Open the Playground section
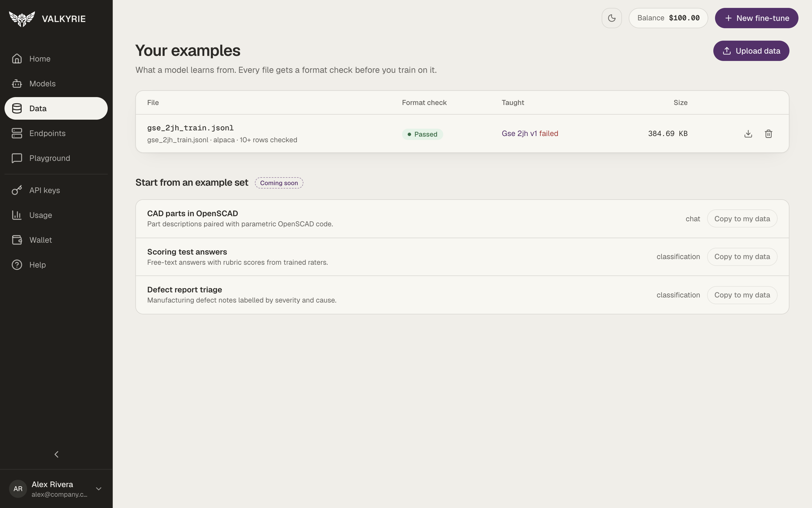 click(x=56, y=158)
